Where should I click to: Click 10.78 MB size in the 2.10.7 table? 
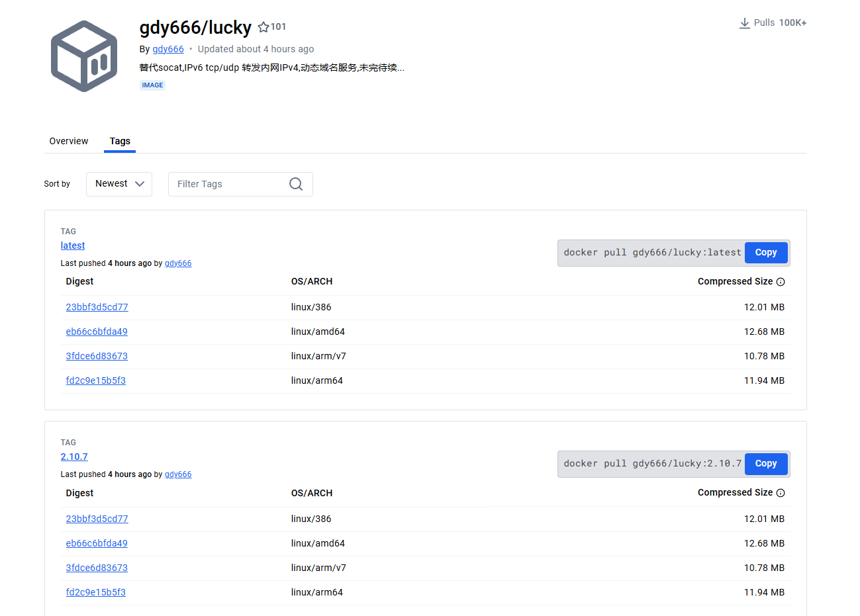tap(764, 568)
